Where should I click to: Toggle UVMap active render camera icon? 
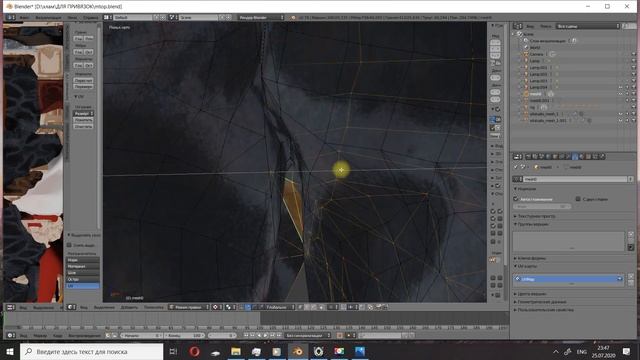point(619,279)
